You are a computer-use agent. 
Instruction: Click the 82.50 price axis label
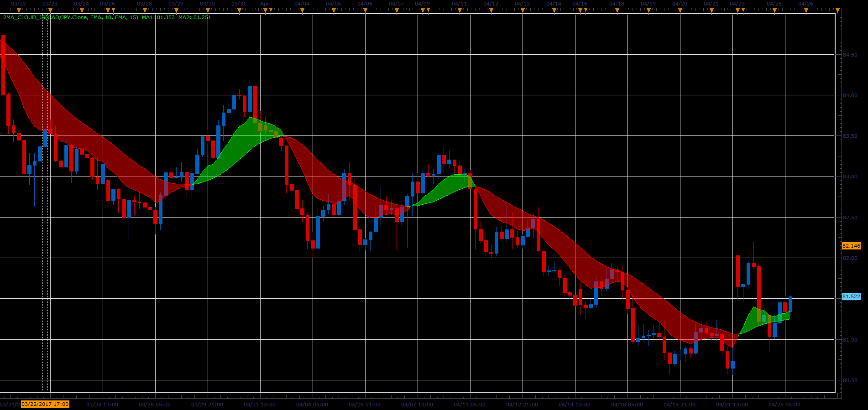point(850,218)
